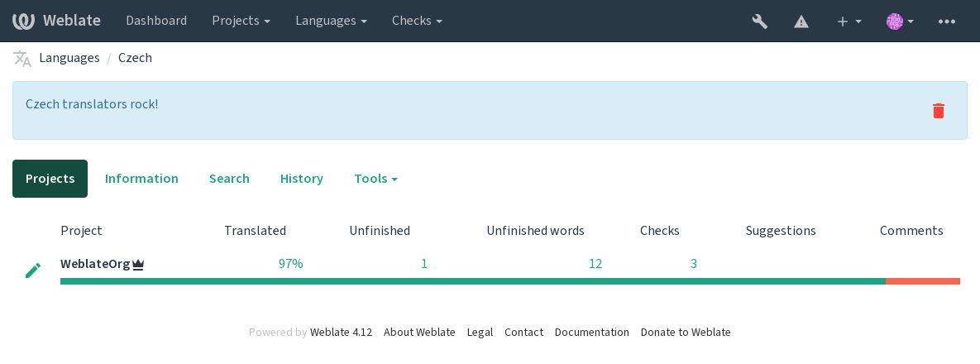Click the pencil translate icon for WeblateOrg

tap(33, 271)
